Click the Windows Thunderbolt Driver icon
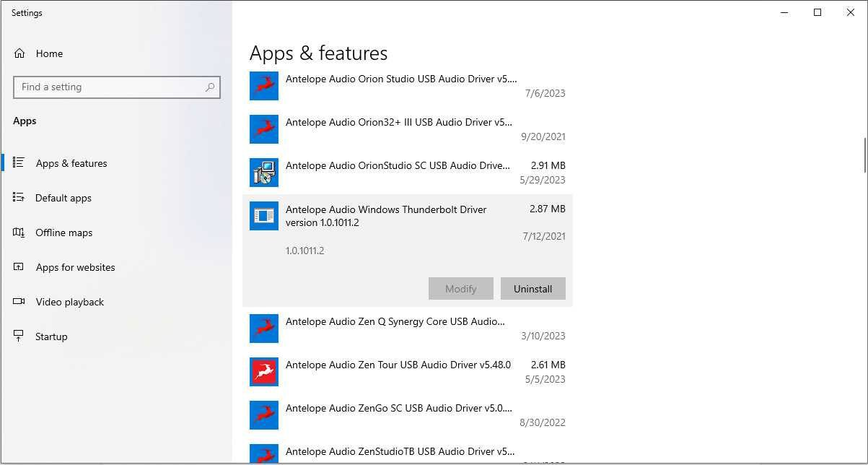Screen dimensions: 868x465 point(264,216)
